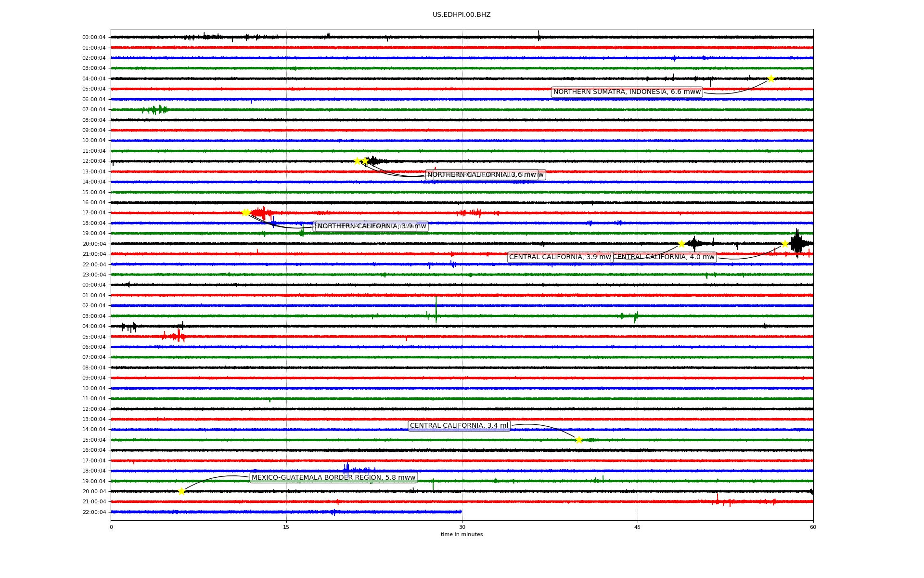Select the MEXICO-GUATEMALA BORDER REGION 5.8 mww label
This screenshot has width=924, height=578.
[x=333, y=478]
